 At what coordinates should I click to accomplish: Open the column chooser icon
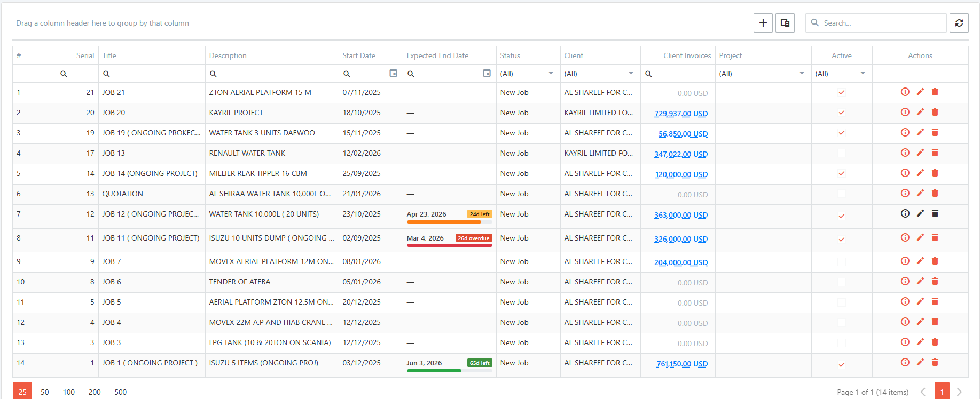click(785, 23)
